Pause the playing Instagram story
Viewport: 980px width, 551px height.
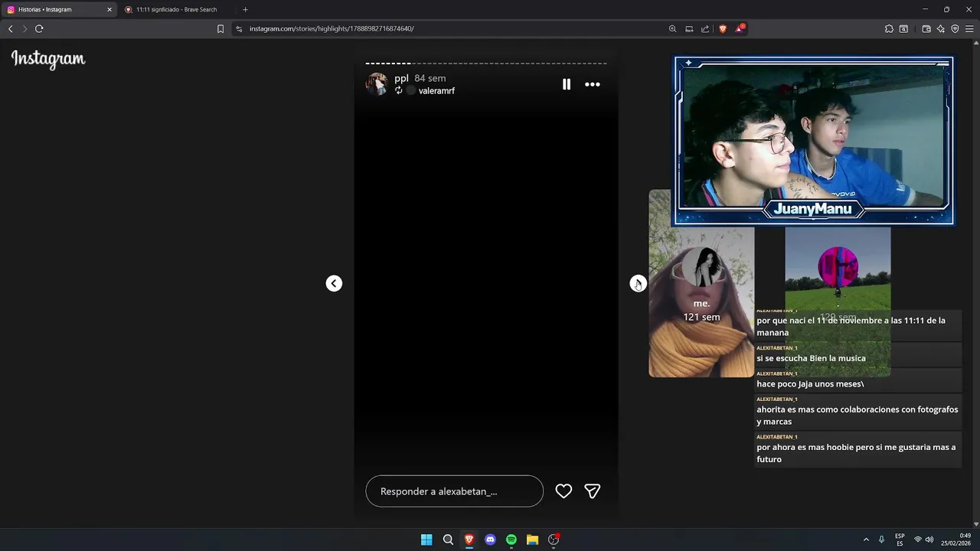[x=567, y=84]
